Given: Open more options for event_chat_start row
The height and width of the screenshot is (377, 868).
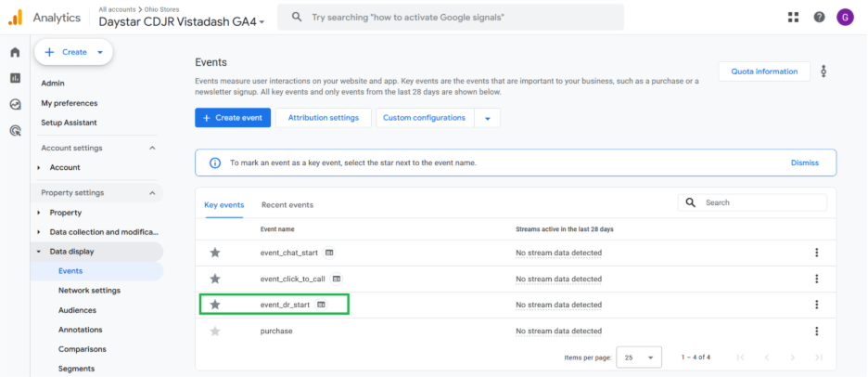Looking at the screenshot, I should coord(816,253).
